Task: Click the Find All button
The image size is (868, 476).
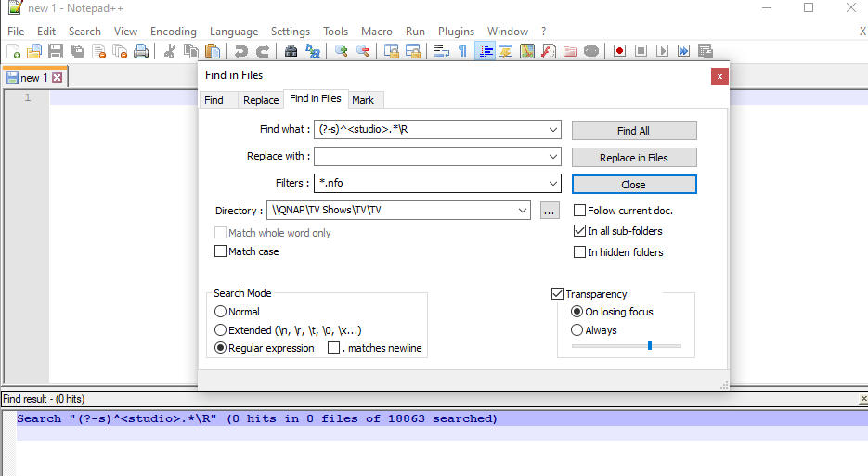Action: click(634, 131)
